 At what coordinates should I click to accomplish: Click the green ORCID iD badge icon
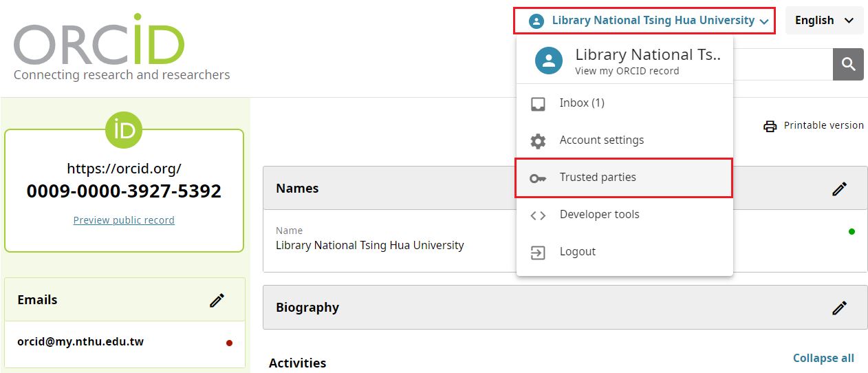pos(124,129)
